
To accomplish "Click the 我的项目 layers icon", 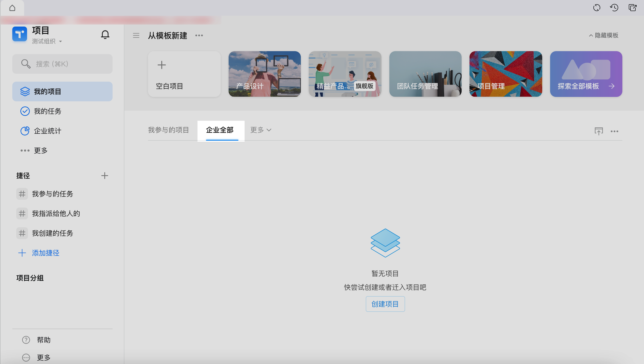I will click(x=25, y=91).
